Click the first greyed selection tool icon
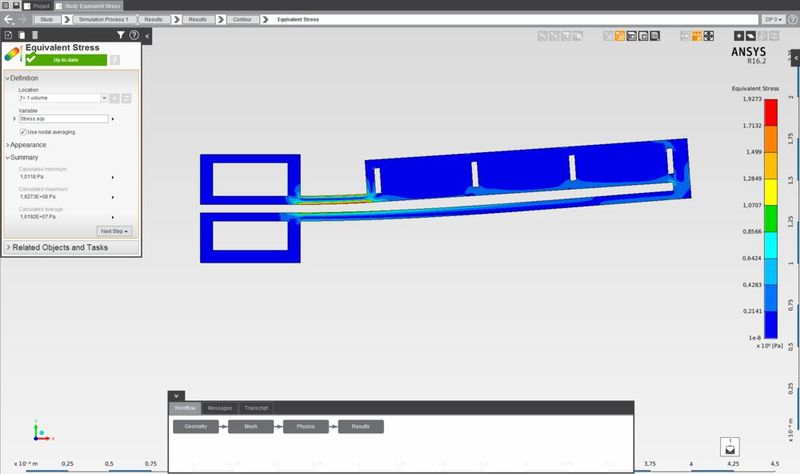This screenshot has width=800, height=474. [542, 36]
